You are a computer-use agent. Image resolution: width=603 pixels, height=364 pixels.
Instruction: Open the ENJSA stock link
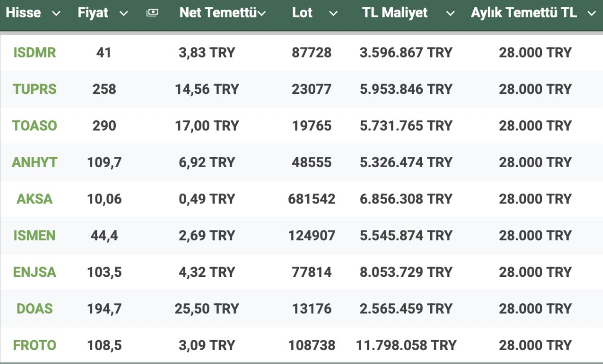35,272
